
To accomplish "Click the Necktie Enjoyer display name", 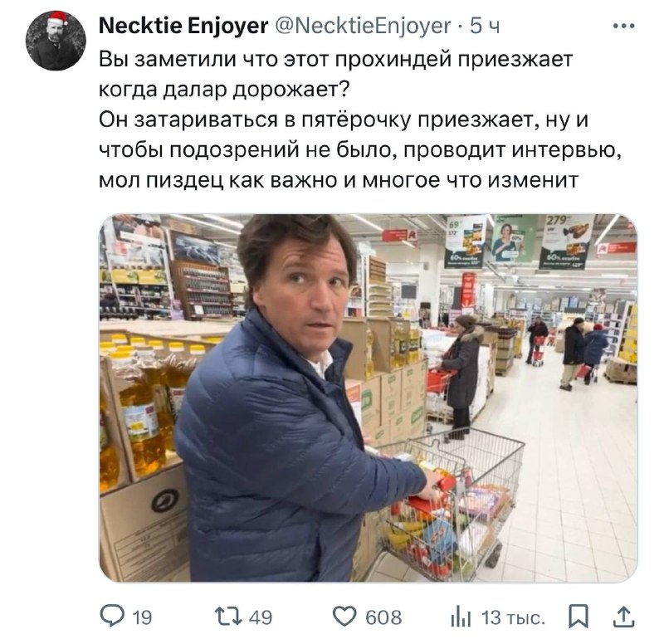I will click(183, 26).
